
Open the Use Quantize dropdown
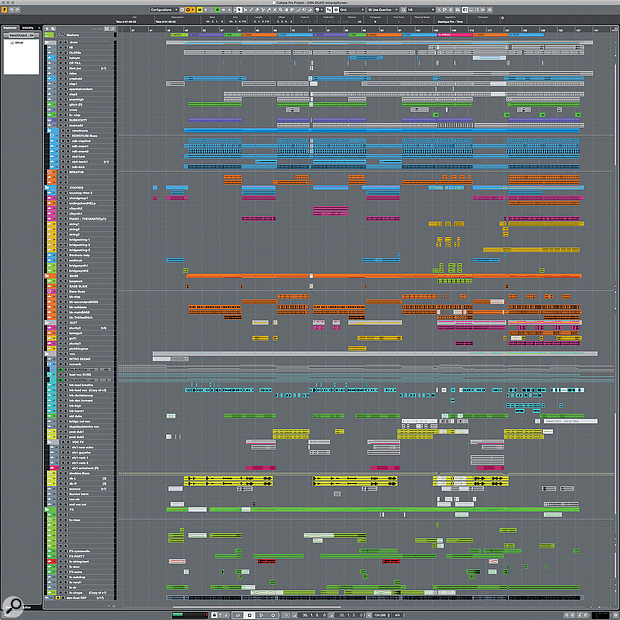382,9
